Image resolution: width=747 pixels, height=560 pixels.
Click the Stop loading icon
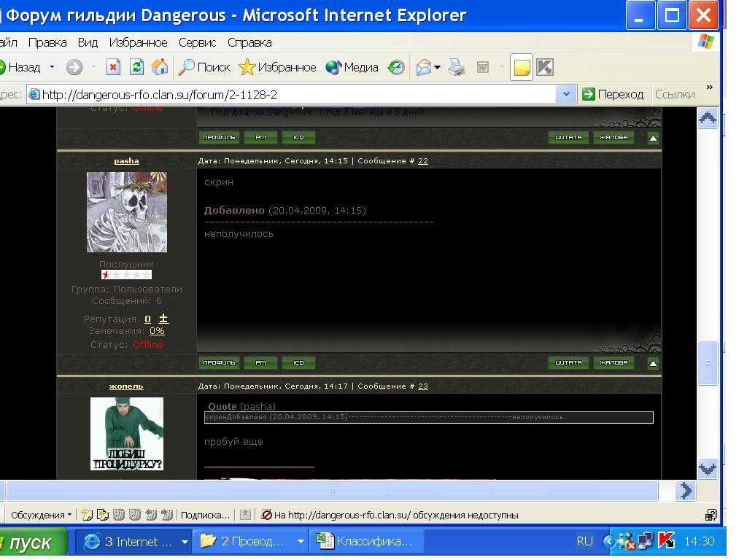click(113, 68)
